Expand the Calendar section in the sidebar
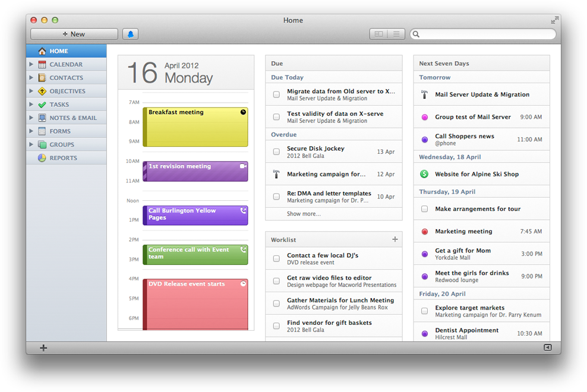This screenshot has height=392, width=587. tap(31, 64)
